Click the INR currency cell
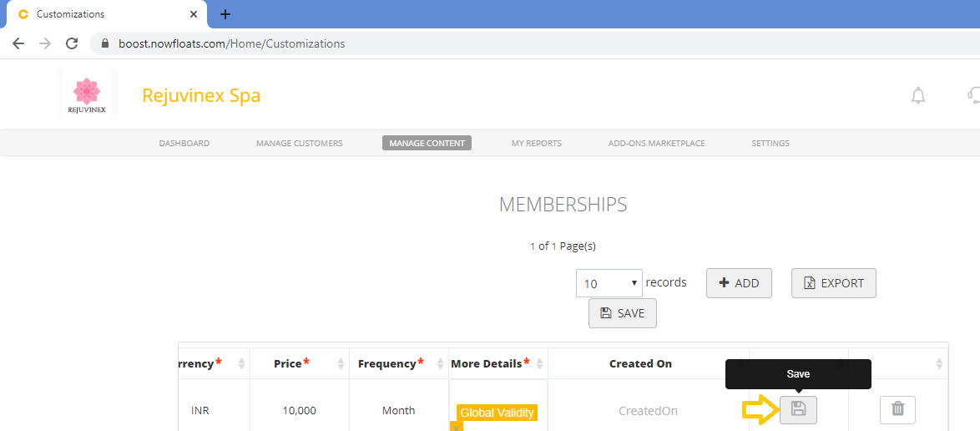Screen dimensions: 980x431 [x=200, y=410]
